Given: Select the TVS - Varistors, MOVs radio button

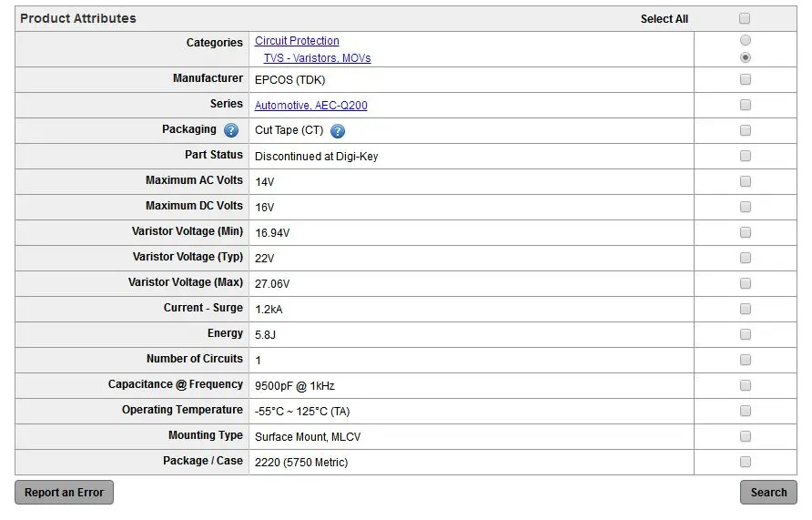Looking at the screenshot, I should click(746, 57).
